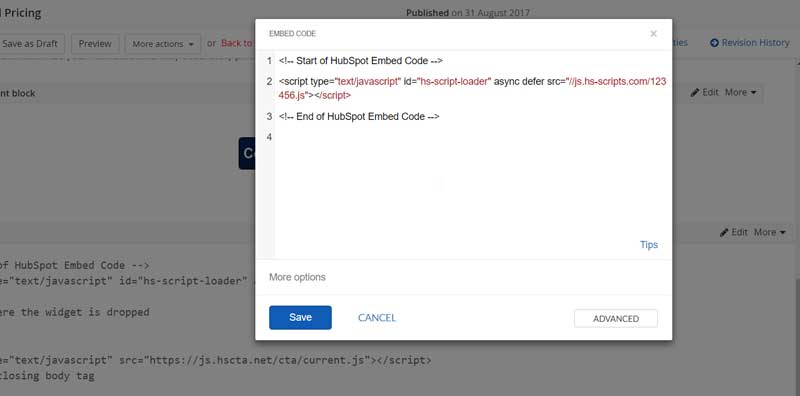Click the pencil icon beside upper Edit
The width and height of the screenshot is (800, 396).
point(695,92)
